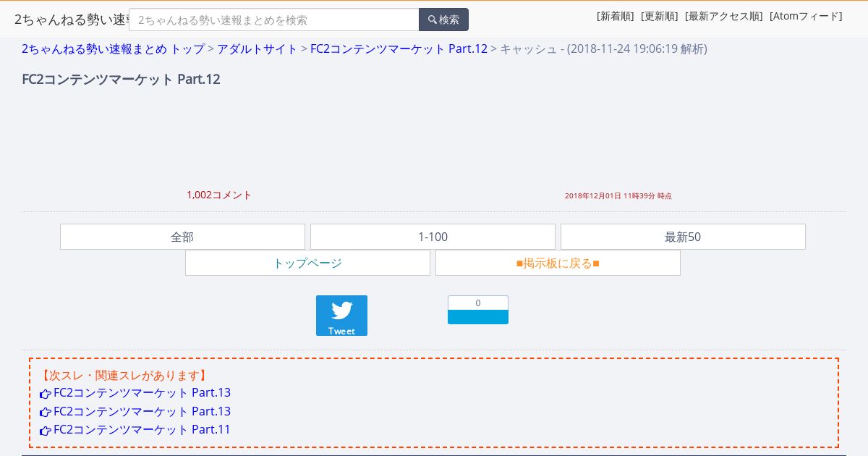Screen dimensions: 868x456
Task: Click the 2018年12月01日 11時39分 時点 timestamp
Action: [x=618, y=195]
